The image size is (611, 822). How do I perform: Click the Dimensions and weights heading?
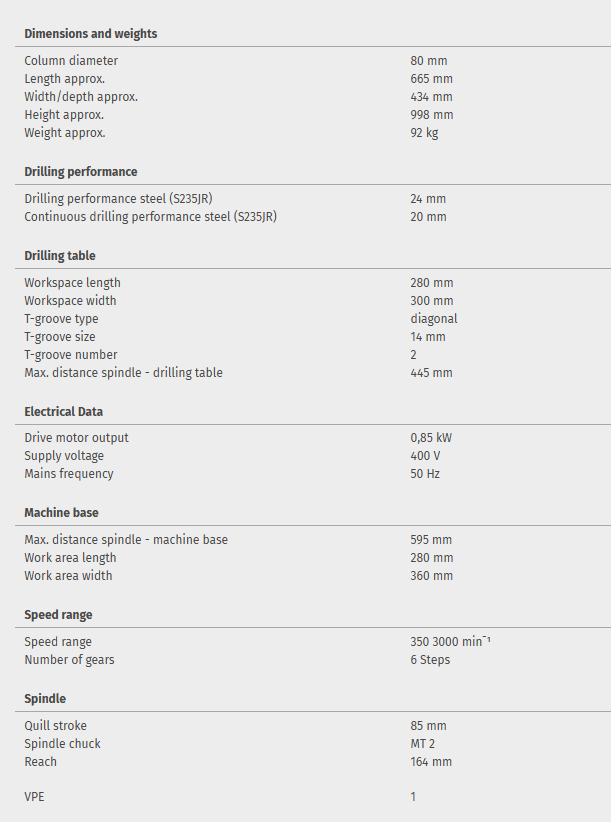point(90,34)
